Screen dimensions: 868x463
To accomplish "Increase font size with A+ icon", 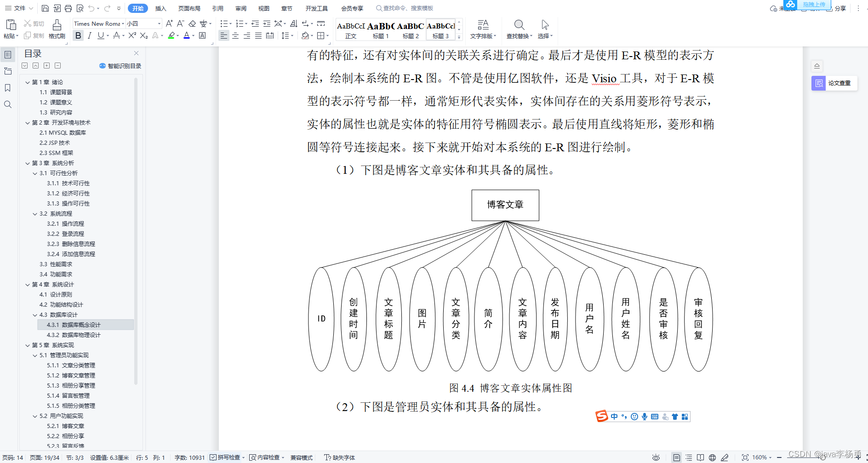I will click(169, 23).
